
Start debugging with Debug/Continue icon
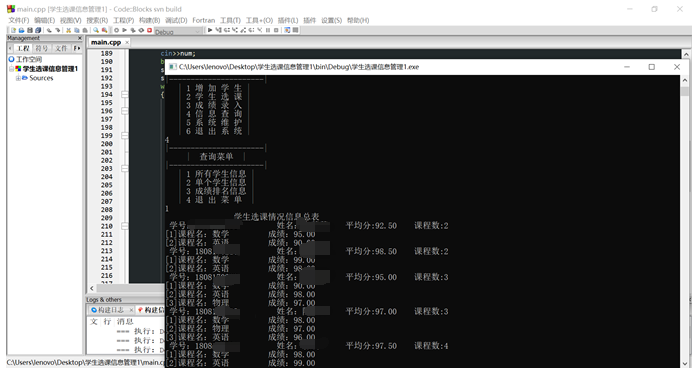pos(210,30)
